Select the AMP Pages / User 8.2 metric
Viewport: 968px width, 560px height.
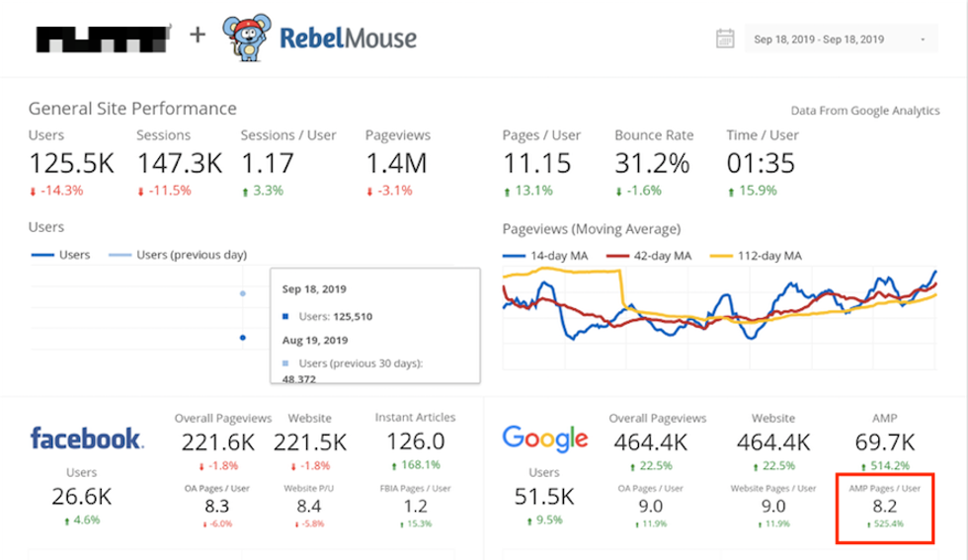coord(883,505)
